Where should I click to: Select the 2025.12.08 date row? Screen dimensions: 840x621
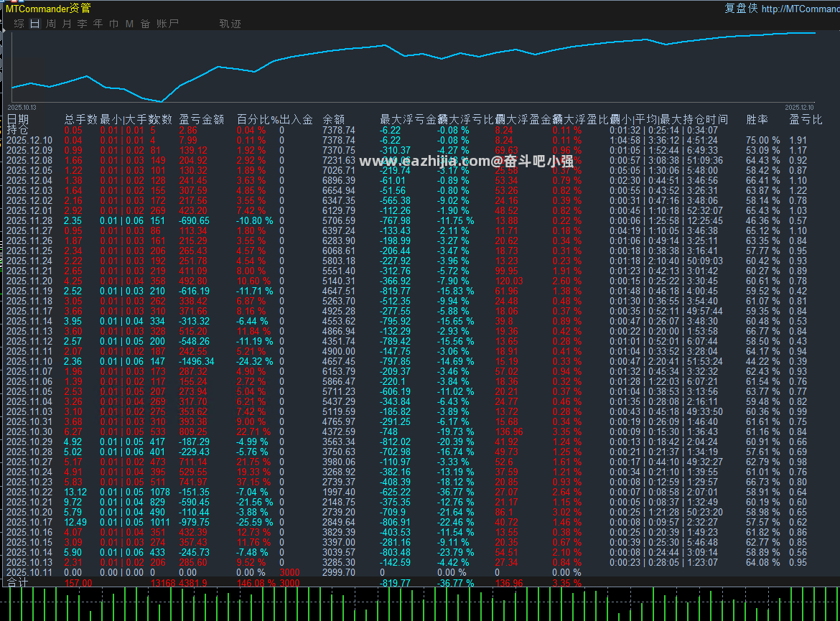[29, 160]
